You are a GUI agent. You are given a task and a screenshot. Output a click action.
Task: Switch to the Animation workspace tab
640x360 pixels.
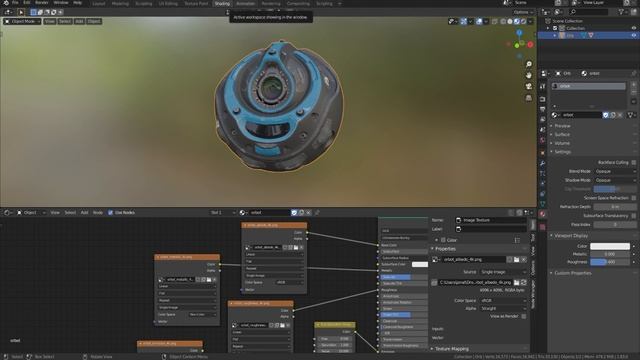point(246,4)
